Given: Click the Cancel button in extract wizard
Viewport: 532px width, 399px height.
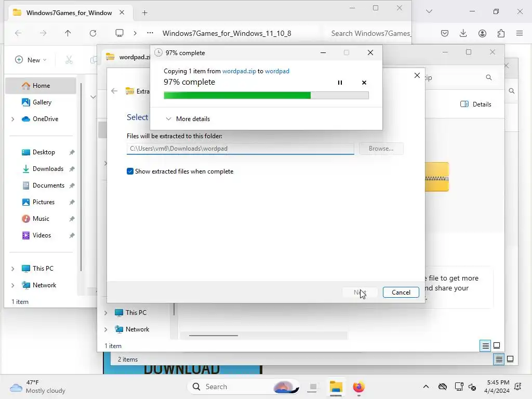Looking at the screenshot, I should (x=401, y=292).
